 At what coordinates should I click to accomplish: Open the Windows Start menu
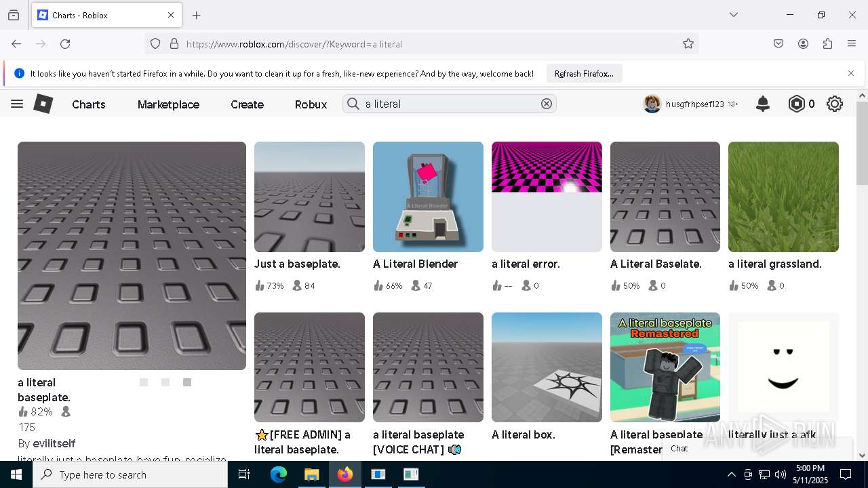click(x=16, y=474)
